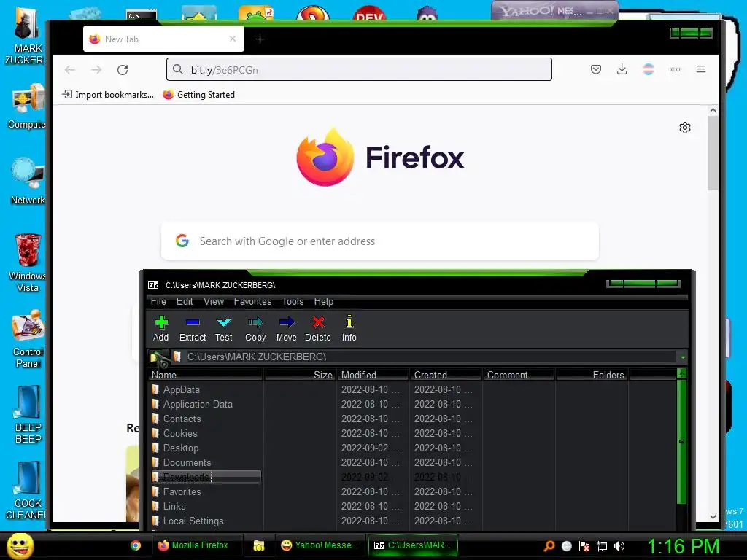
Task: Open the Firefox account avatar icon
Action: pos(649,69)
